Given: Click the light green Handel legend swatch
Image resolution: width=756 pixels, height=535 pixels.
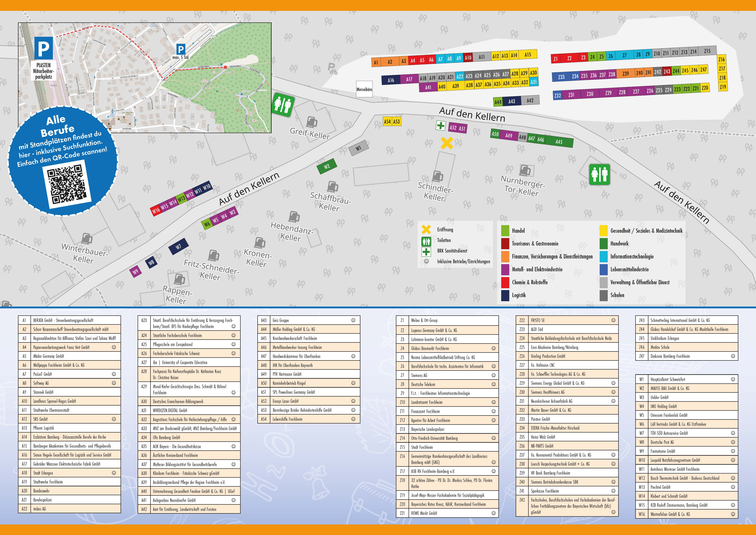Looking at the screenshot, I should (505, 231).
